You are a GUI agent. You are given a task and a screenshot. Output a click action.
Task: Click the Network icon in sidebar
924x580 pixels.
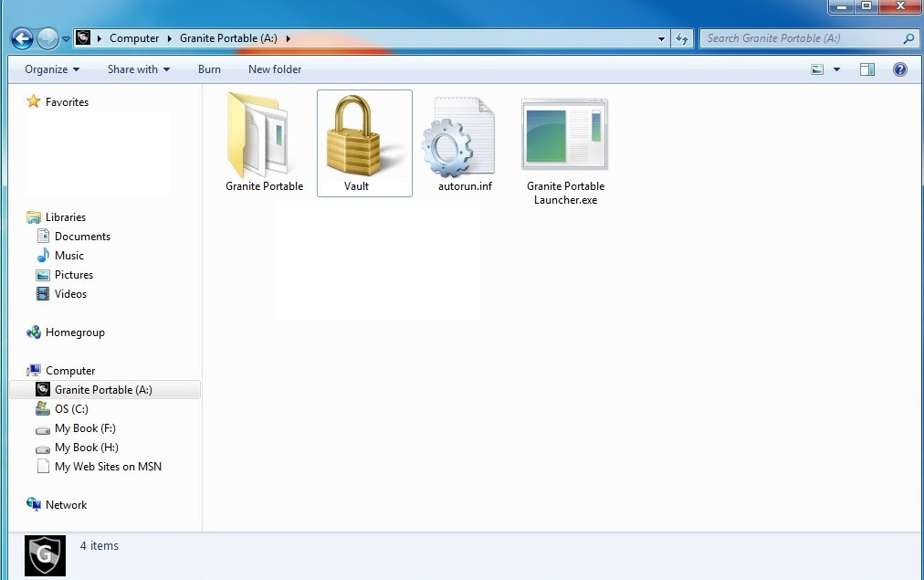(34, 504)
